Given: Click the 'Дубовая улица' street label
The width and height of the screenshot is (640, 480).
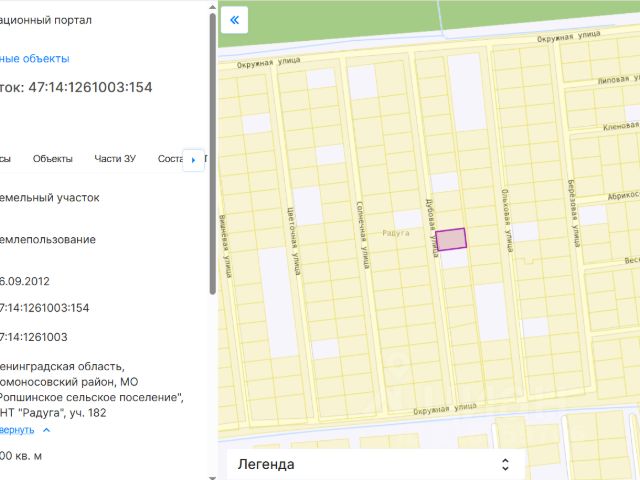Looking at the screenshot, I should click(x=431, y=228).
